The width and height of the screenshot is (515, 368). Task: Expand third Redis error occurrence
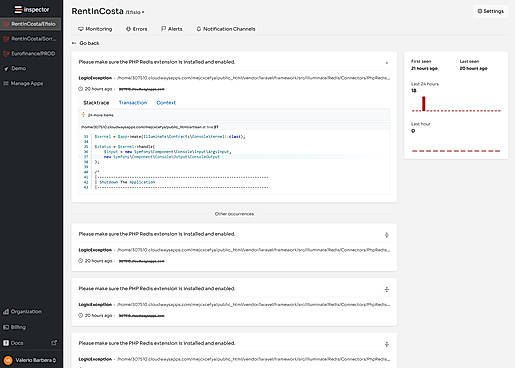click(387, 289)
